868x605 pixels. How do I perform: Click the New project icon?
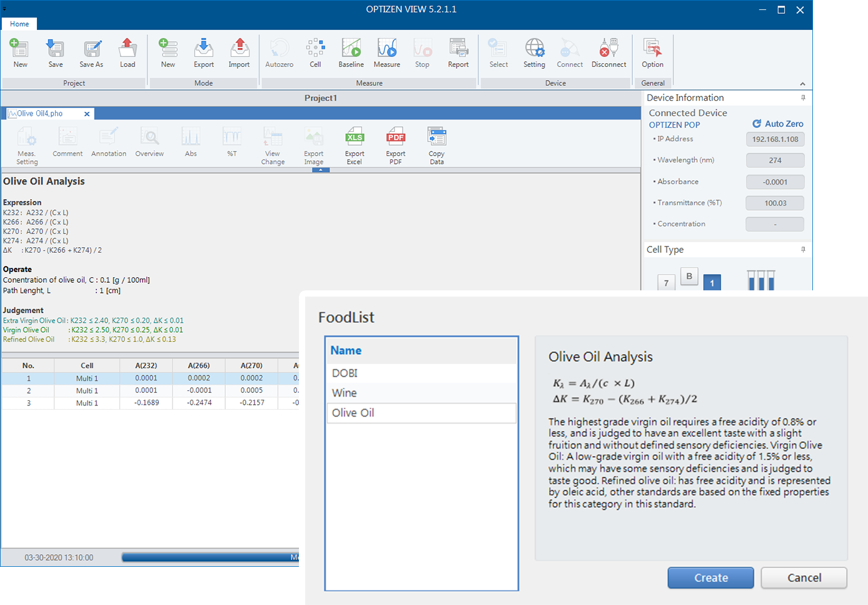pyautogui.click(x=20, y=53)
